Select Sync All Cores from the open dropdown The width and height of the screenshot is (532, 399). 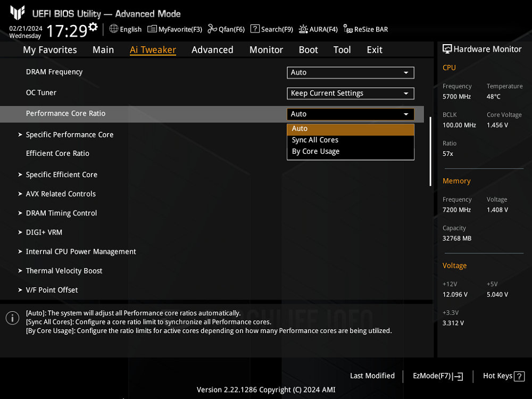315,140
